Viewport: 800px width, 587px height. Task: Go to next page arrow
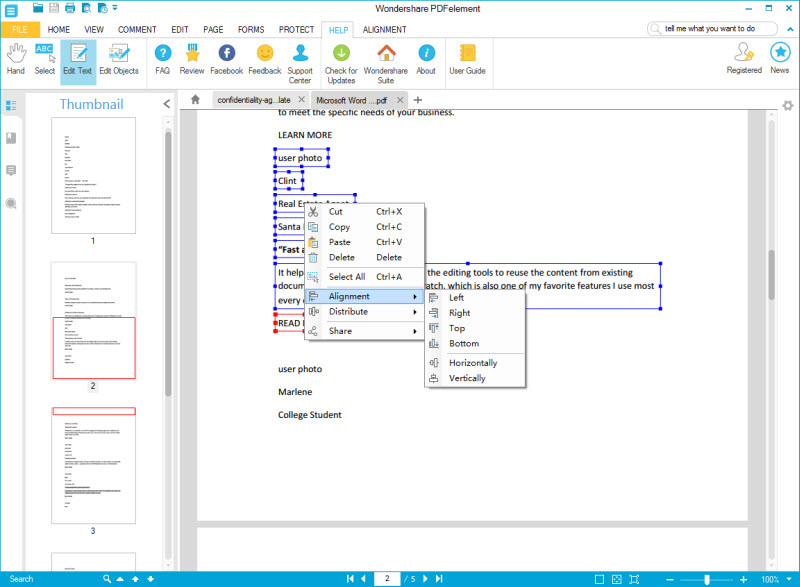point(426,578)
